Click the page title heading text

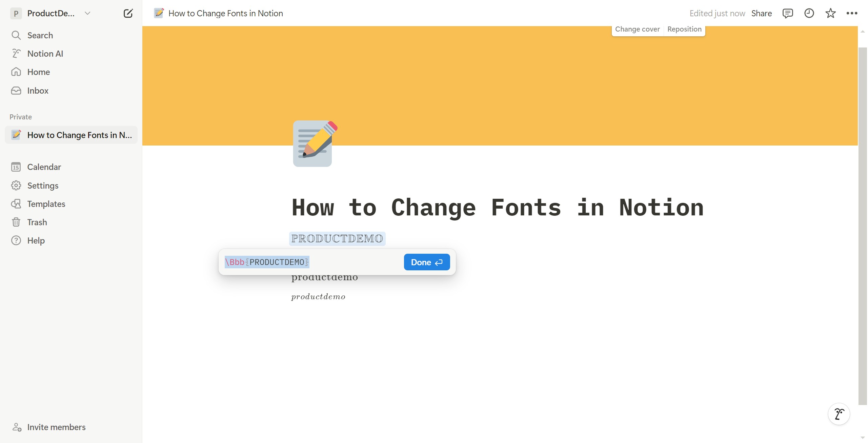[498, 207]
